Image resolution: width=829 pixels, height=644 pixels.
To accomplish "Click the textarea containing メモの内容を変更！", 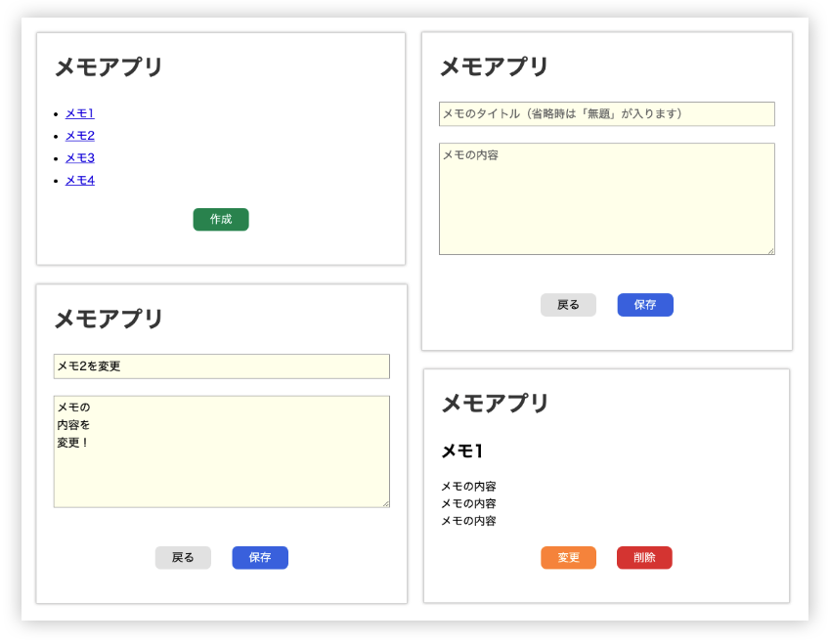I will coord(222,450).
